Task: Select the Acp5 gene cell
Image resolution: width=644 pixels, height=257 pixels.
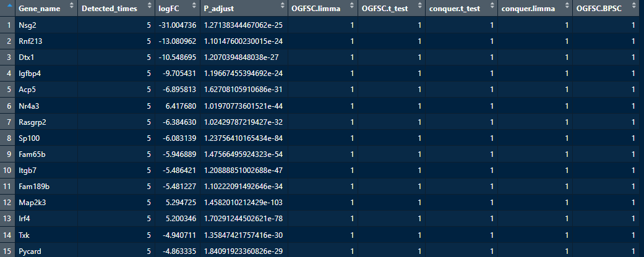Action: 46,90
